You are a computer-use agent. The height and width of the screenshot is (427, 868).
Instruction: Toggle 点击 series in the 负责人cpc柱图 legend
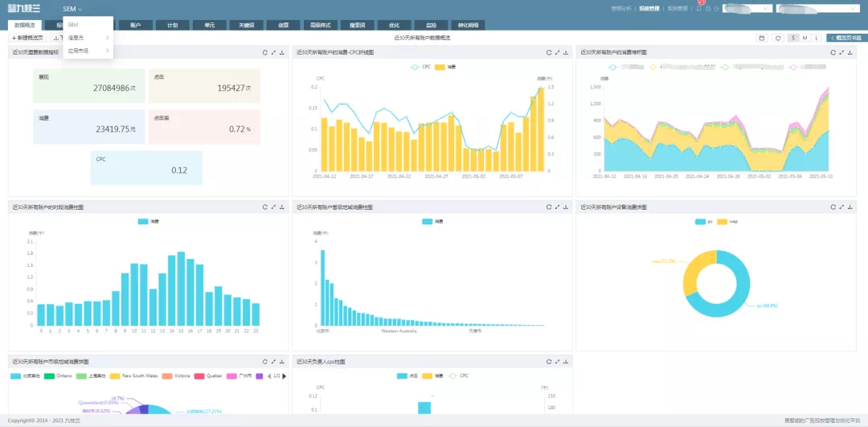[407, 376]
